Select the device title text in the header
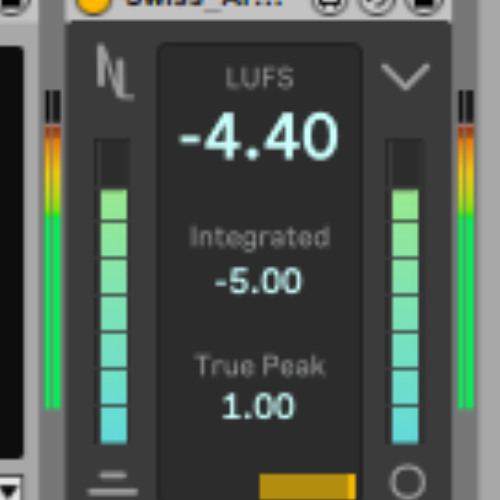 [204, 4]
